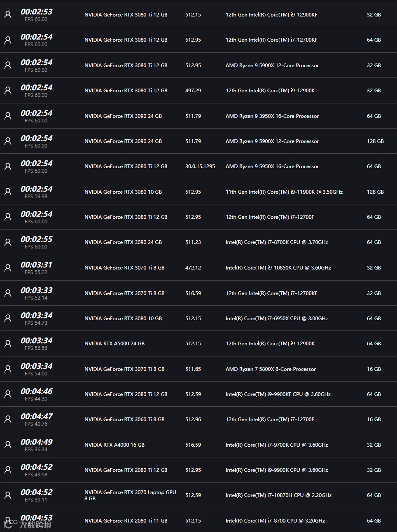
Task: Click the 11th Gen Intel Core i9-11900K processor
Action: pos(284,192)
